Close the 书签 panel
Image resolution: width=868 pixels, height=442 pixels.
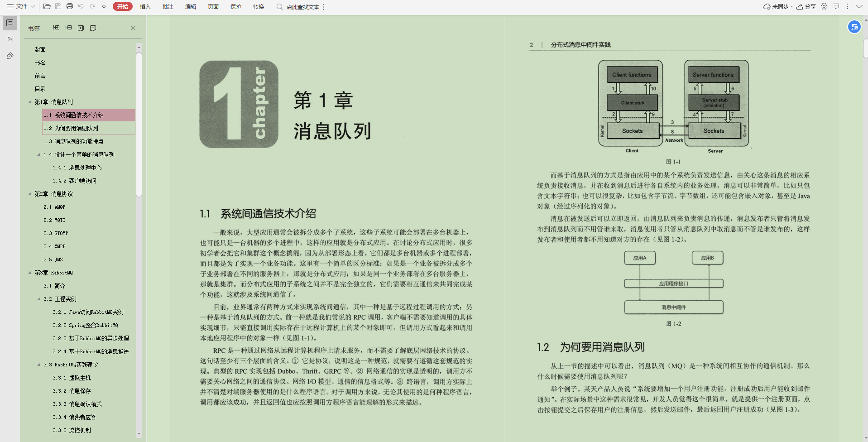pyautogui.click(x=133, y=28)
